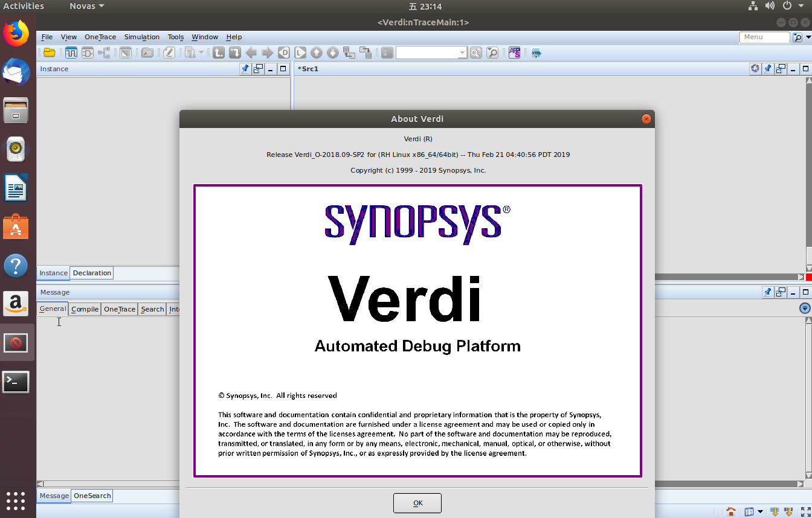Screen dimensions: 812x518
Task: Switch to the OneTrace message tab
Action: (x=120, y=309)
